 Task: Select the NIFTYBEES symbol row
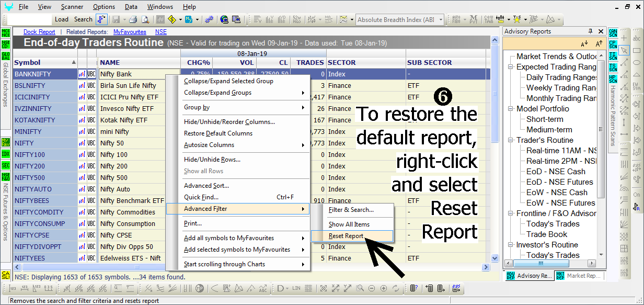pyautogui.click(x=44, y=200)
